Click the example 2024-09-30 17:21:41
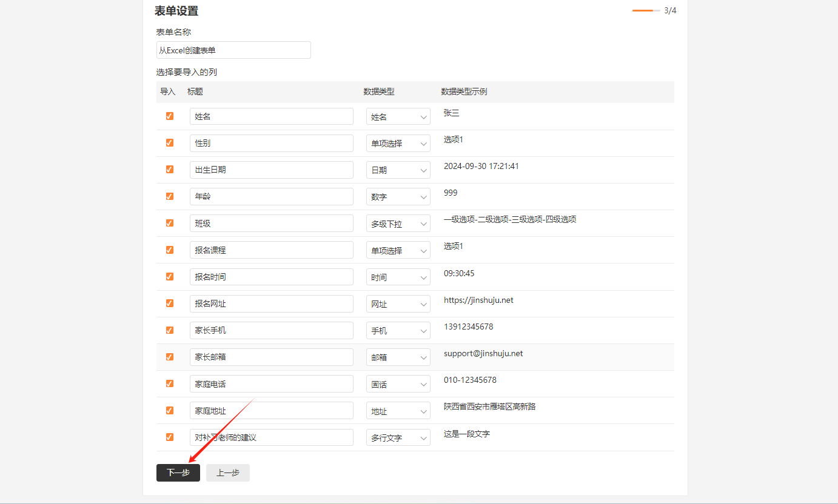838x504 pixels. click(481, 166)
